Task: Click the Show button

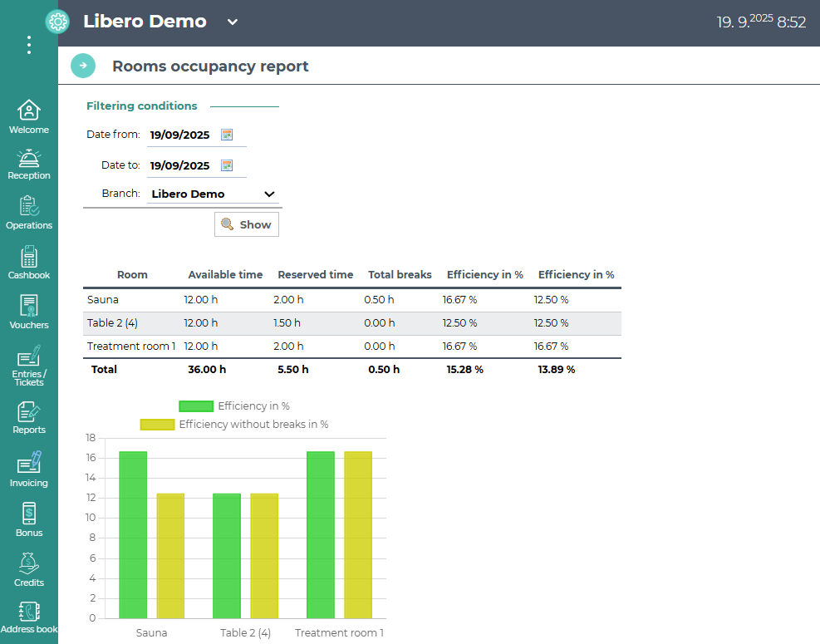Action: [x=246, y=224]
